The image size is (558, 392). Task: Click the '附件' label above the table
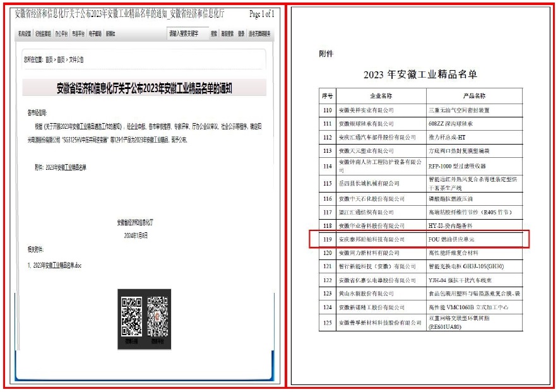point(326,54)
